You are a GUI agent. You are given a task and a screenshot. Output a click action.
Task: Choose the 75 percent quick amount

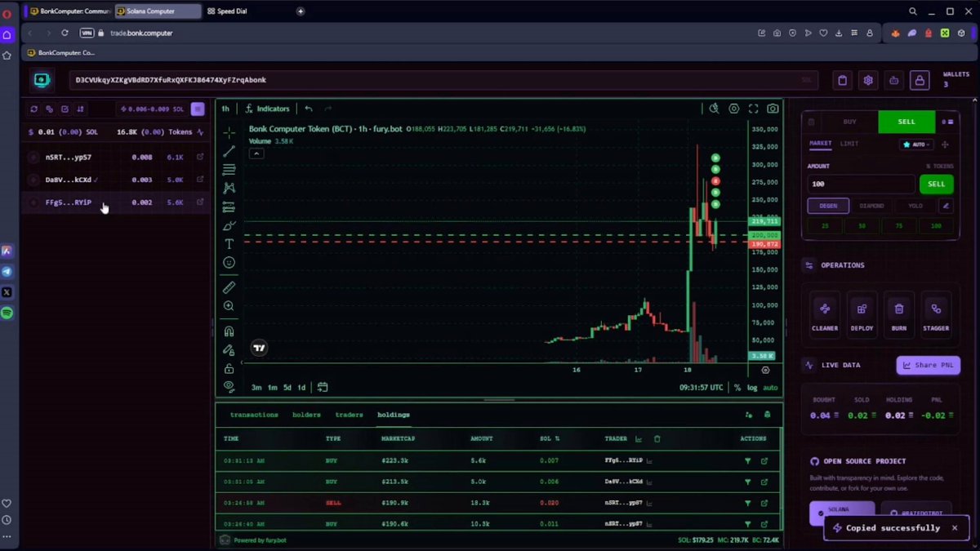[x=898, y=225]
